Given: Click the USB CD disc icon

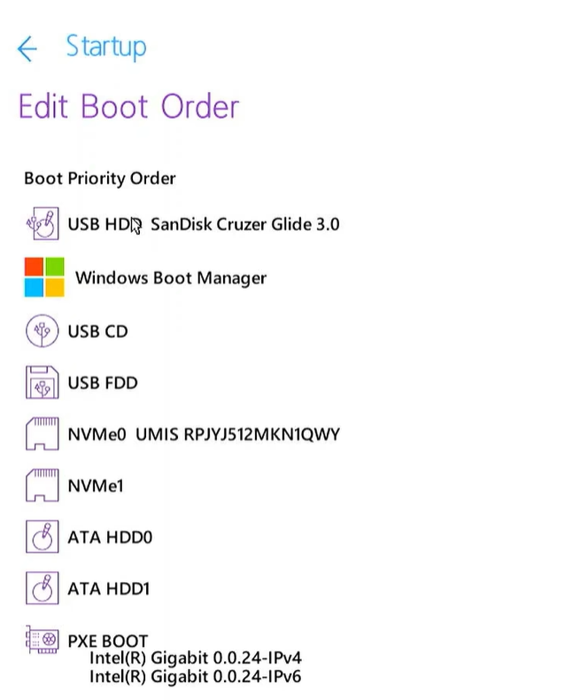Looking at the screenshot, I should click(43, 331).
